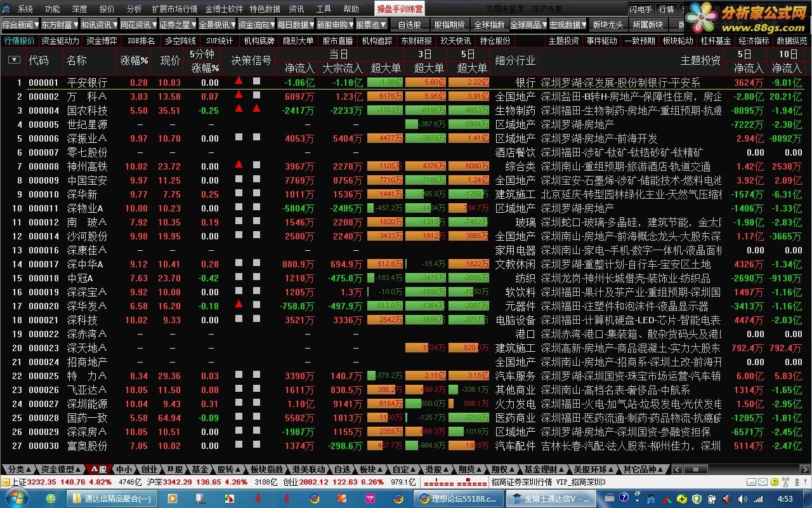Screen dimensions: 812x508
Task: Open the 扩展市场行情 menu
Action: (174, 9)
